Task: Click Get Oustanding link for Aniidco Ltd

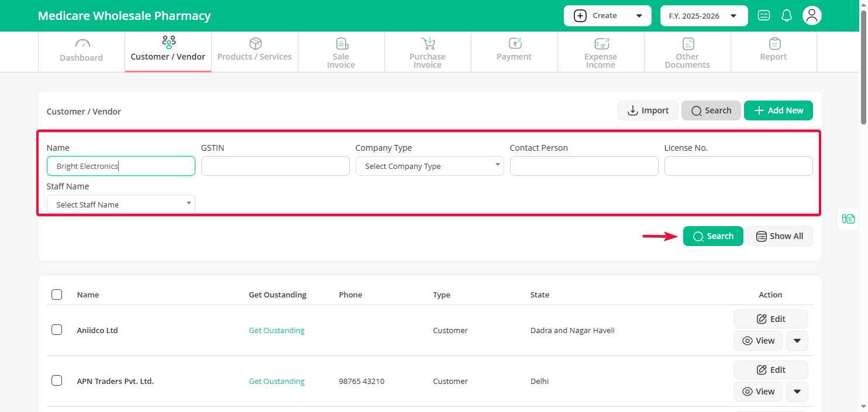Action: (x=277, y=331)
